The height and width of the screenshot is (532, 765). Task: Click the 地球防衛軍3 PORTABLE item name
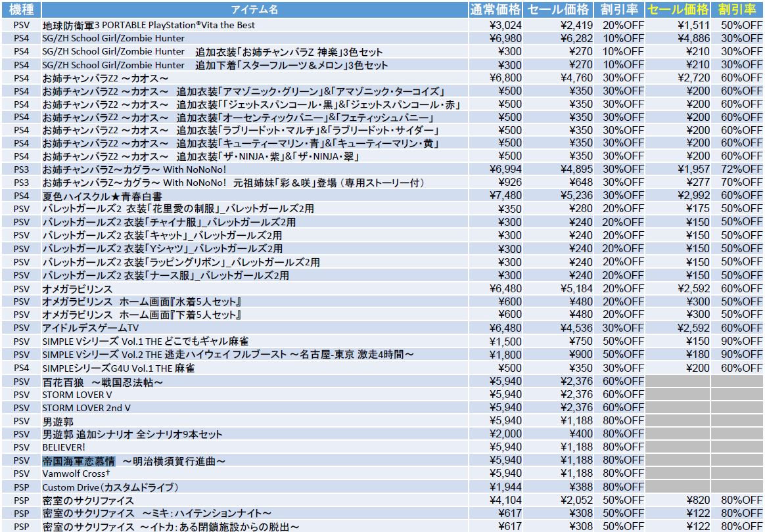(149, 25)
